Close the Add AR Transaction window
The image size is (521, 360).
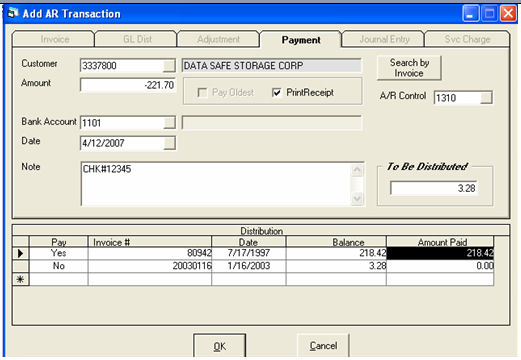[x=508, y=14]
